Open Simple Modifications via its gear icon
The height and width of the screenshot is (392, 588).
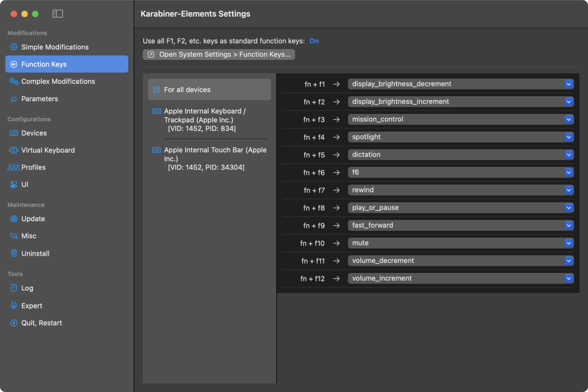pos(14,47)
